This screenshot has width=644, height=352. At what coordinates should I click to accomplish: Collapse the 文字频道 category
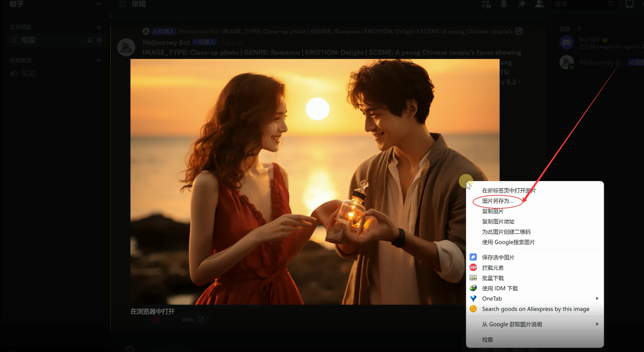coord(20,27)
